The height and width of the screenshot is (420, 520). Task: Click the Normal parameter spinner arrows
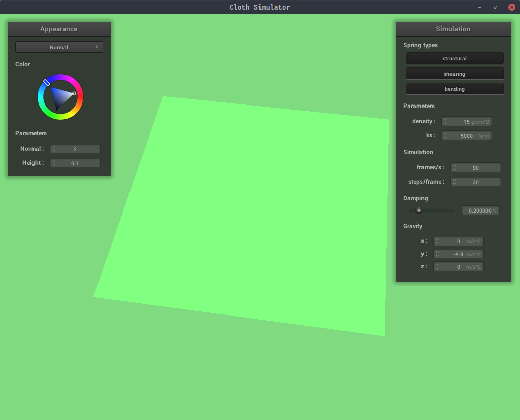54,149
